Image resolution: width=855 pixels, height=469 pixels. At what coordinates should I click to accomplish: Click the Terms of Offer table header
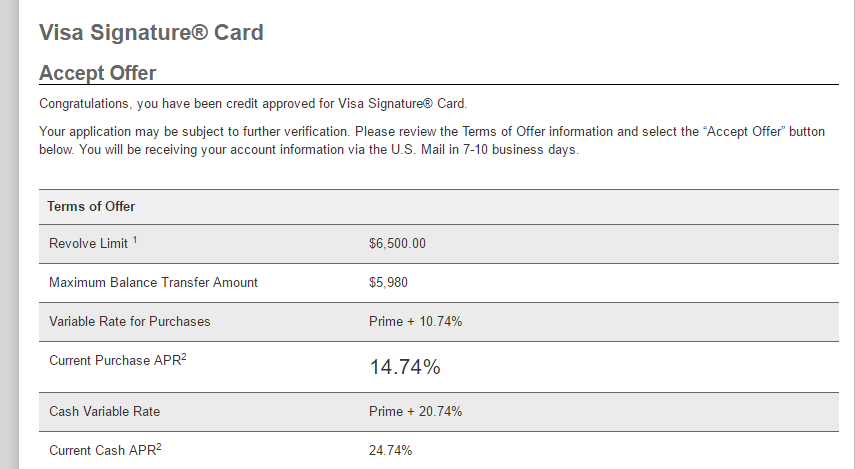tap(91, 206)
